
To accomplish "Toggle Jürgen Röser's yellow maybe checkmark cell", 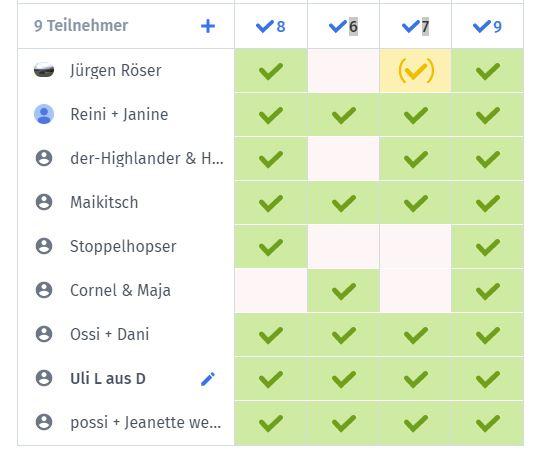I will (x=415, y=71).
